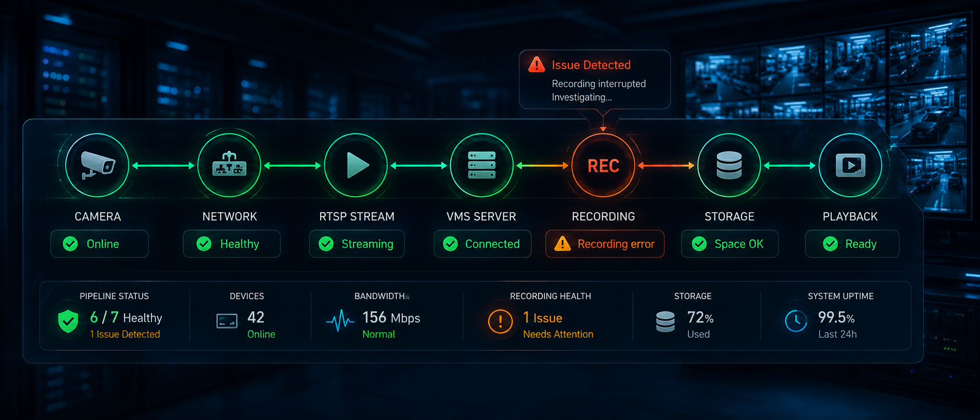This screenshot has width=980, height=420.
Task: Open the Storage database node icon
Action: click(x=729, y=165)
